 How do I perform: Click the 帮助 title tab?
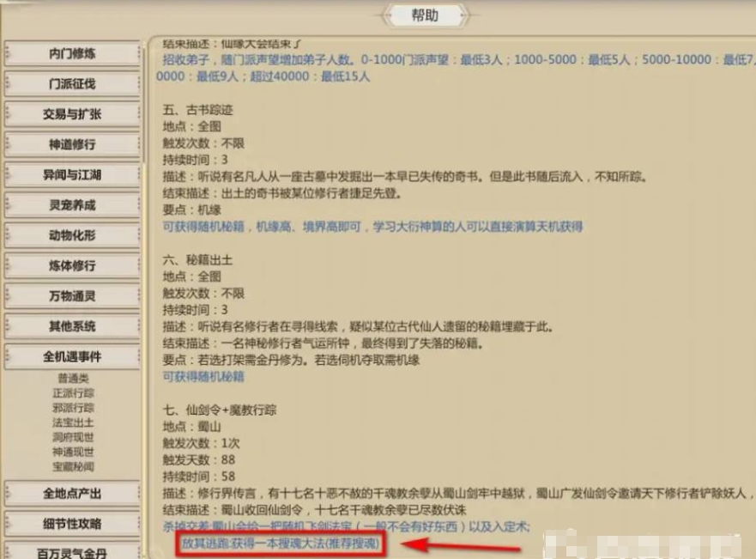coord(425,15)
